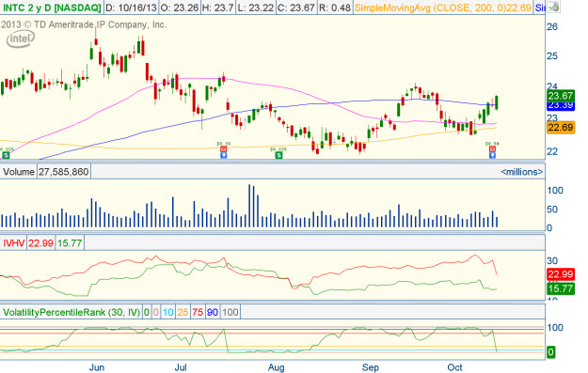Click the blue conference call icon in July
Screen dimensions: 588x373
[x=224, y=155]
